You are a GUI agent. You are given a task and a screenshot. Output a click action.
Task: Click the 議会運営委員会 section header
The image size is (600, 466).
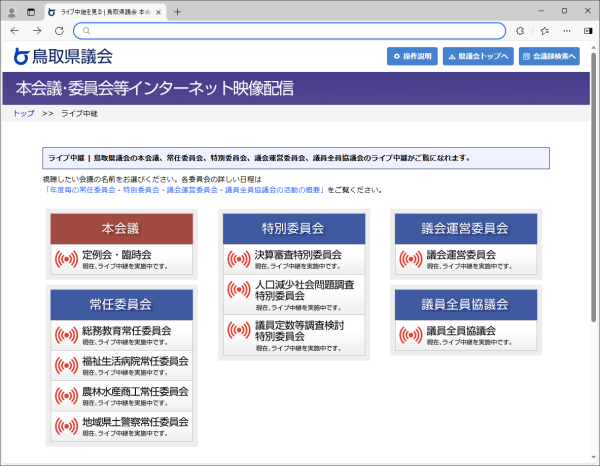pos(466,229)
